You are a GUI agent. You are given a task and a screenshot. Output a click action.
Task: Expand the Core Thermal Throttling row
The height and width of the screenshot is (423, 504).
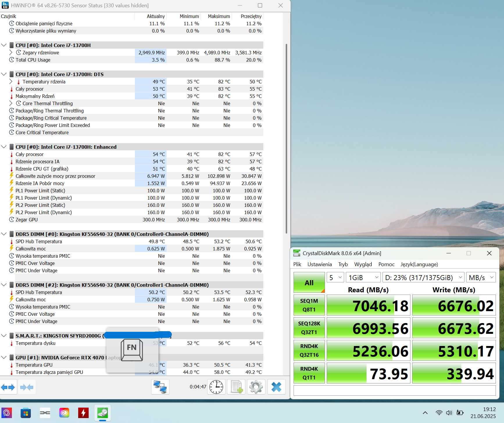[11, 103]
